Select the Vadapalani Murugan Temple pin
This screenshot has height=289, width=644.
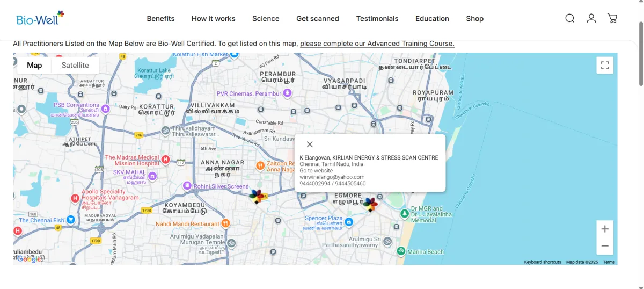pyautogui.click(x=231, y=243)
